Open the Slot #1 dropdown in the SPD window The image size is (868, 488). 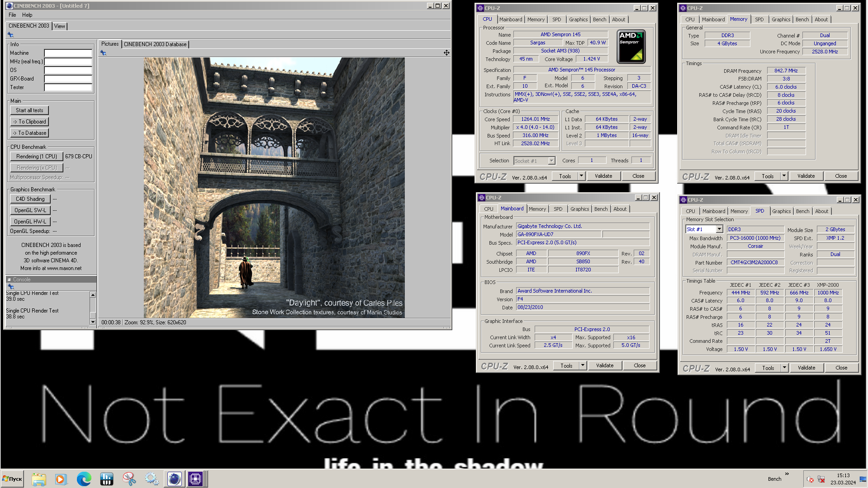point(719,229)
